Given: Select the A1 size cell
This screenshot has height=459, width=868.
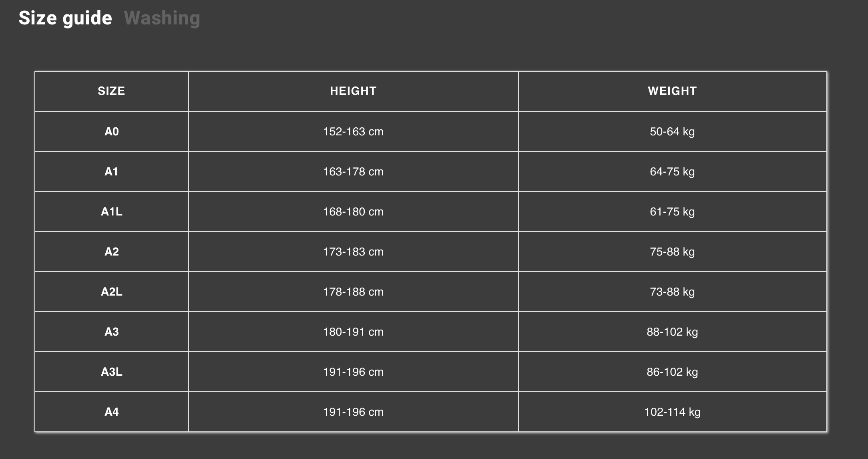Looking at the screenshot, I should click(112, 171).
